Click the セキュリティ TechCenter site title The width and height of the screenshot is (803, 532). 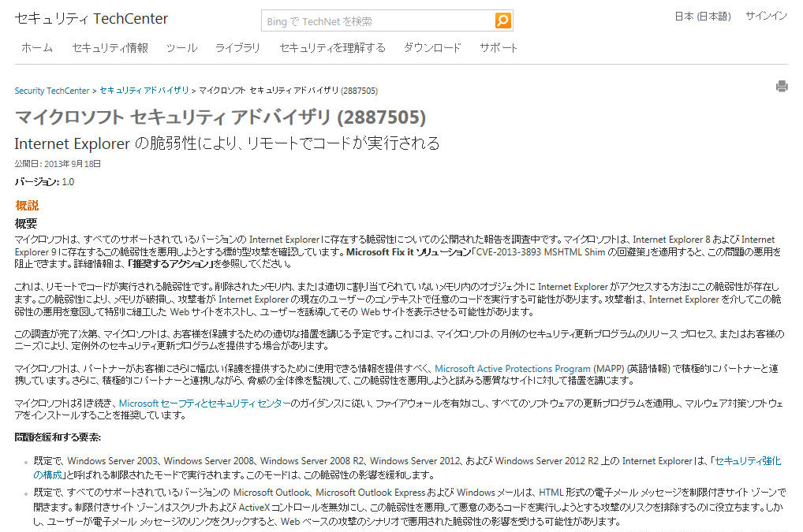pos(92,18)
